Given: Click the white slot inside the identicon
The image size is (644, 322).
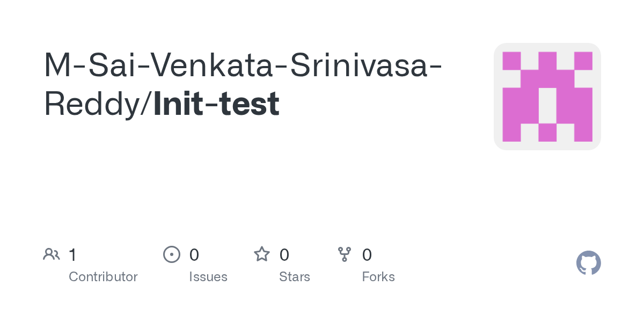Looking at the screenshot, I should pyautogui.click(x=547, y=105).
